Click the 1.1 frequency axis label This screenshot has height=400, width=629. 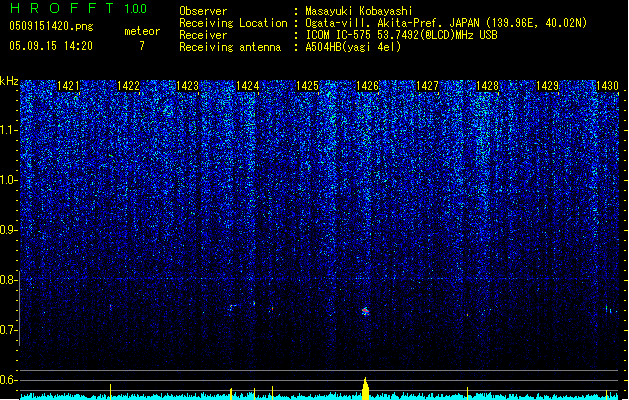coord(8,130)
